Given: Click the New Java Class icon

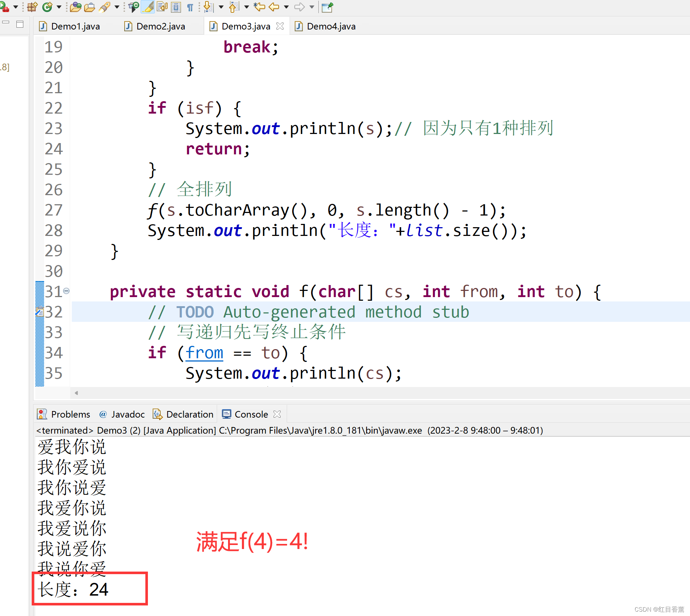Looking at the screenshot, I should click(x=47, y=7).
